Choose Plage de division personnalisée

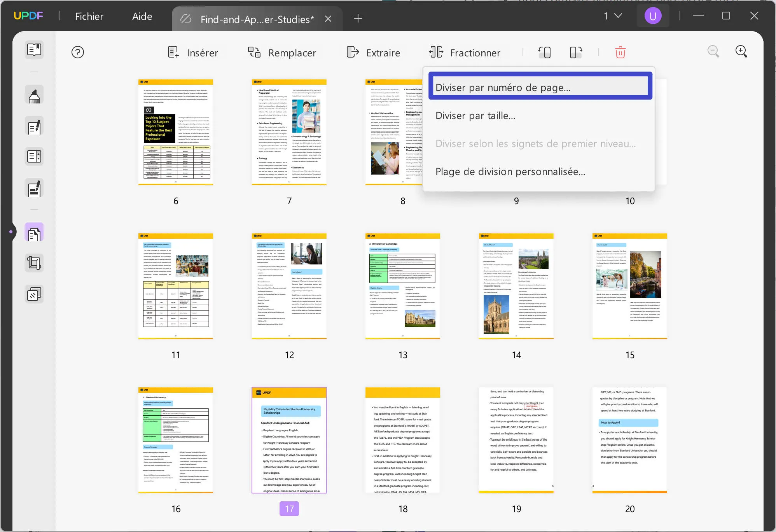coord(510,171)
